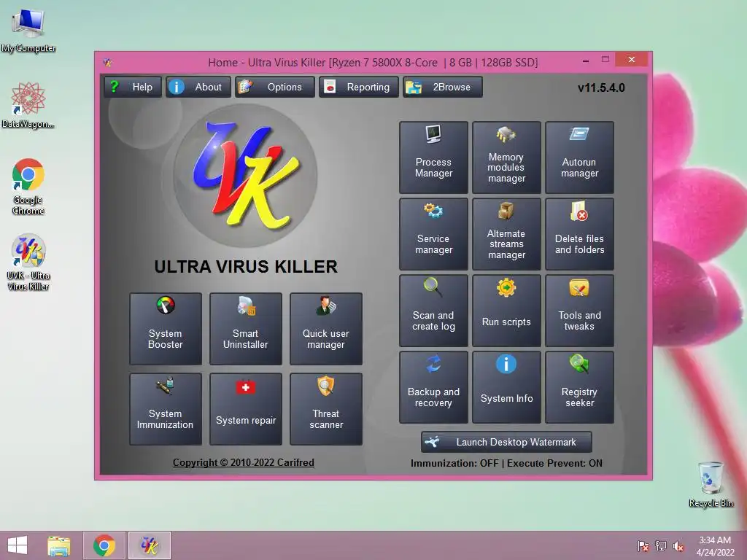
Task: Open the Run scripts tile
Action: [x=506, y=311]
